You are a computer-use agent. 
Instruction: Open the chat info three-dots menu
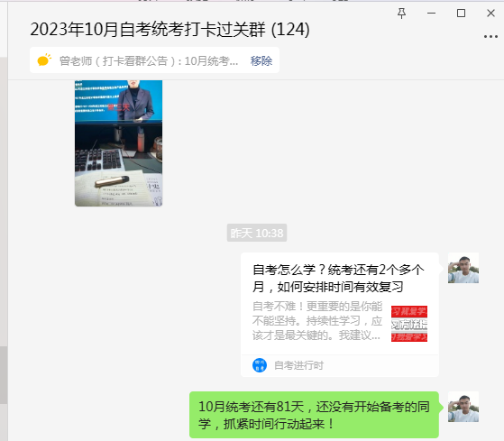(490, 37)
